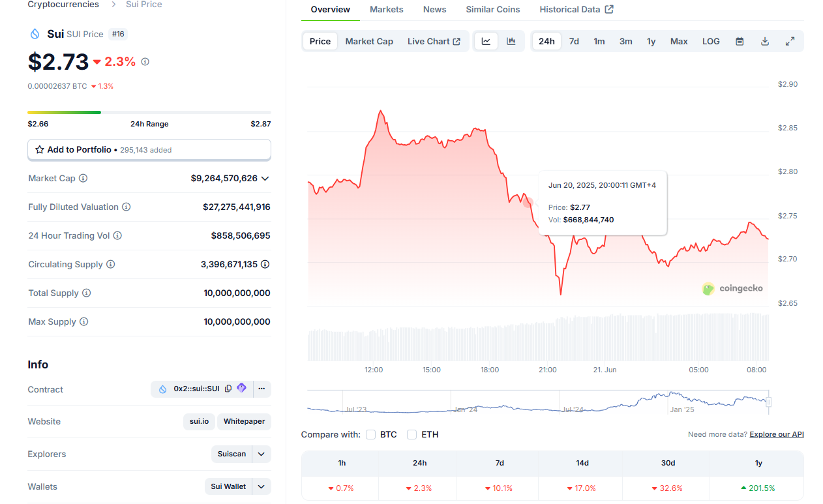
Task: Click the mini history navigator chart
Action: pyautogui.click(x=538, y=402)
